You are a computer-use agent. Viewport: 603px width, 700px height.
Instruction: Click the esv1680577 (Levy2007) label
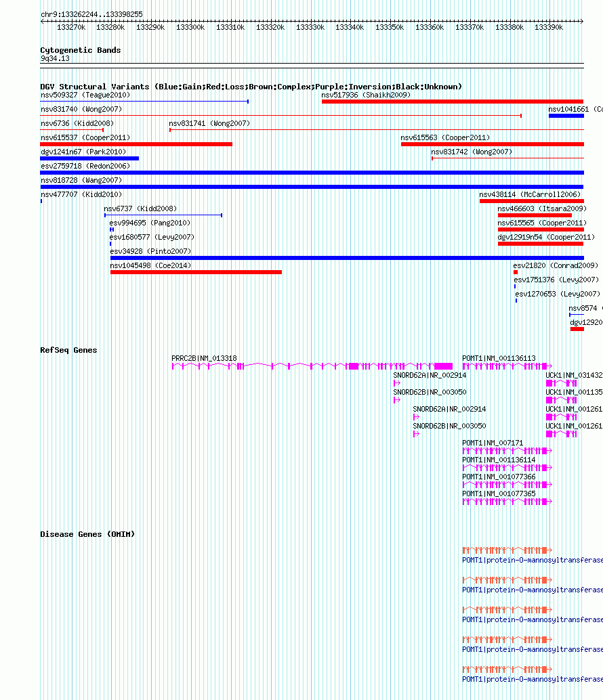pos(152,238)
